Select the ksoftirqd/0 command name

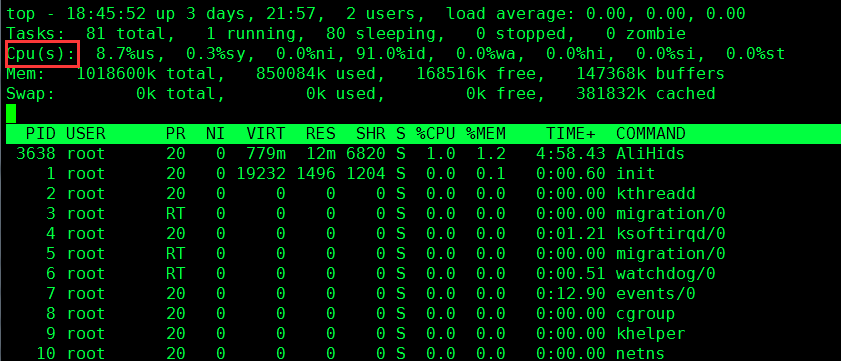(x=670, y=234)
